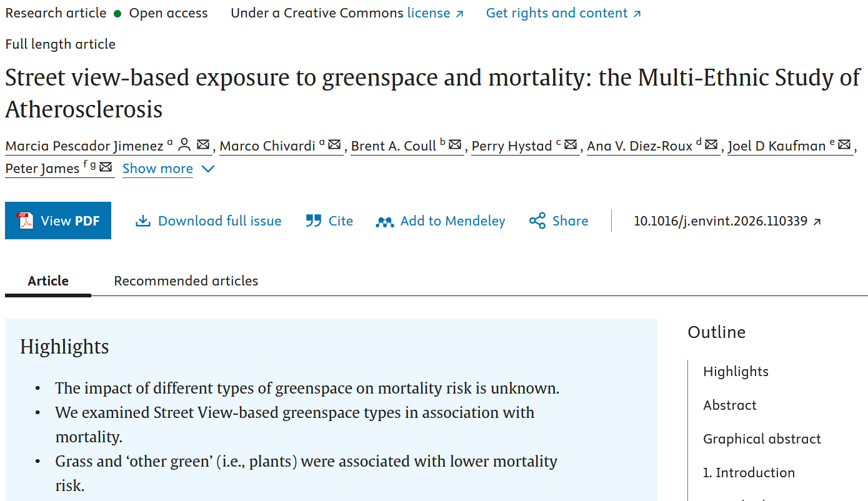Expand the author list with Show more
This screenshot has height=501, width=868.
click(x=157, y=169)
